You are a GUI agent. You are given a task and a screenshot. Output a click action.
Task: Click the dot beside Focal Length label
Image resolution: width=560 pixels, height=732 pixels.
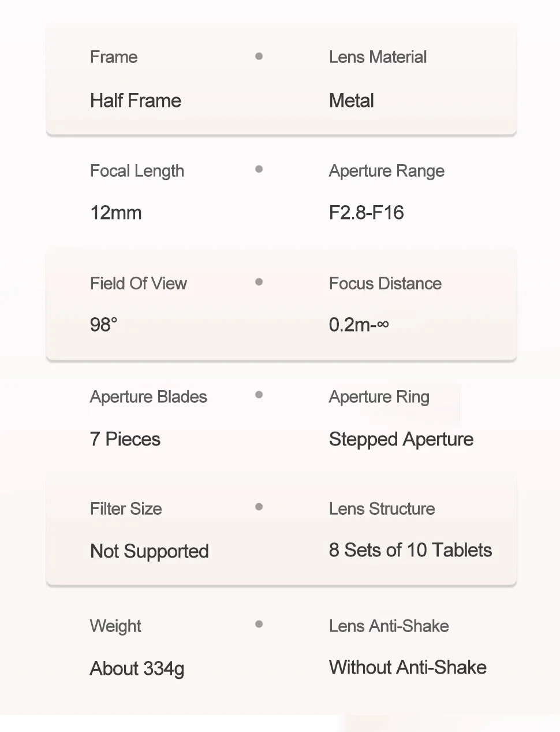tap(259, 169)
